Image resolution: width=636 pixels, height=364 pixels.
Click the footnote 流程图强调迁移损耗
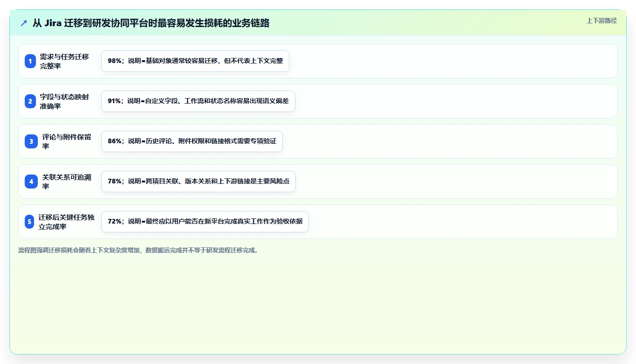(138, 250)
